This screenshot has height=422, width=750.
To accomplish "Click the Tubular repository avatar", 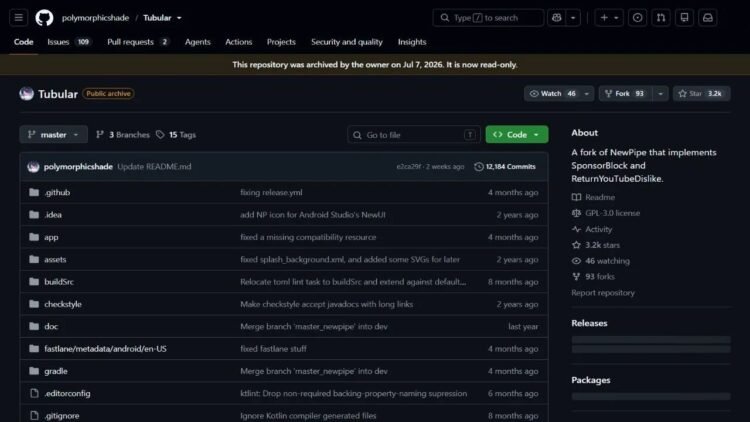I will click(x=26, y=94).
